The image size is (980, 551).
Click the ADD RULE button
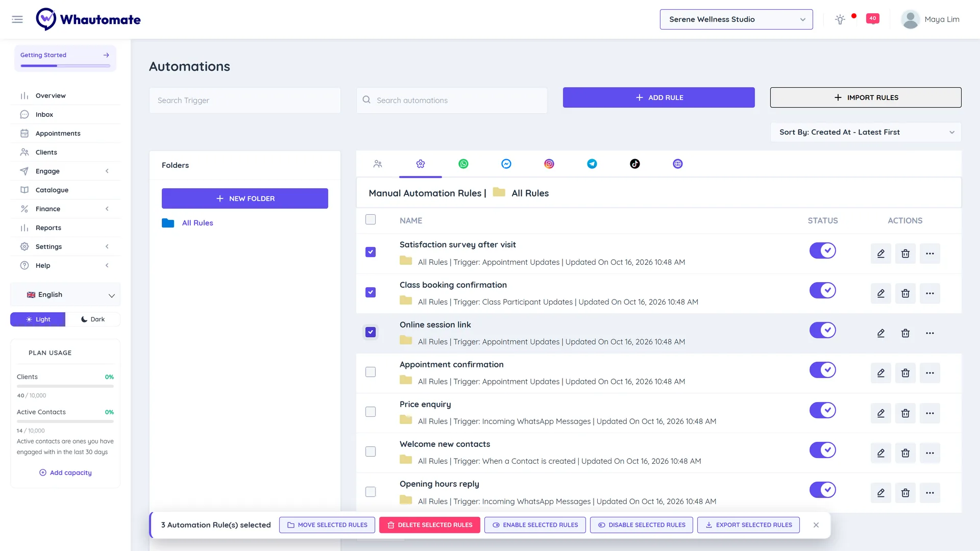pos(658,97)
